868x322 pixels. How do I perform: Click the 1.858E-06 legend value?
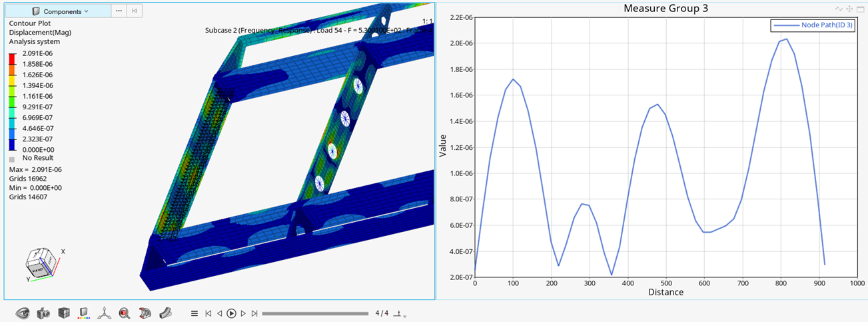(x=39, y=64)
